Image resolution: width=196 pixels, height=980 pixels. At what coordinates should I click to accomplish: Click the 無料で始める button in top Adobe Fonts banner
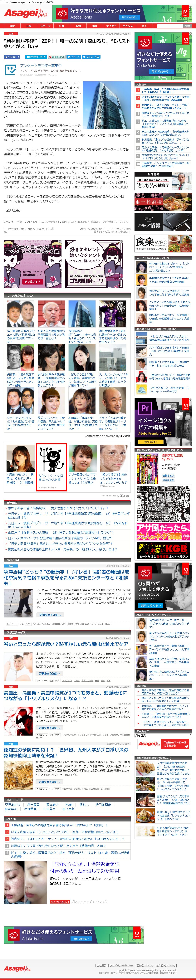click(x=129, y=17)
